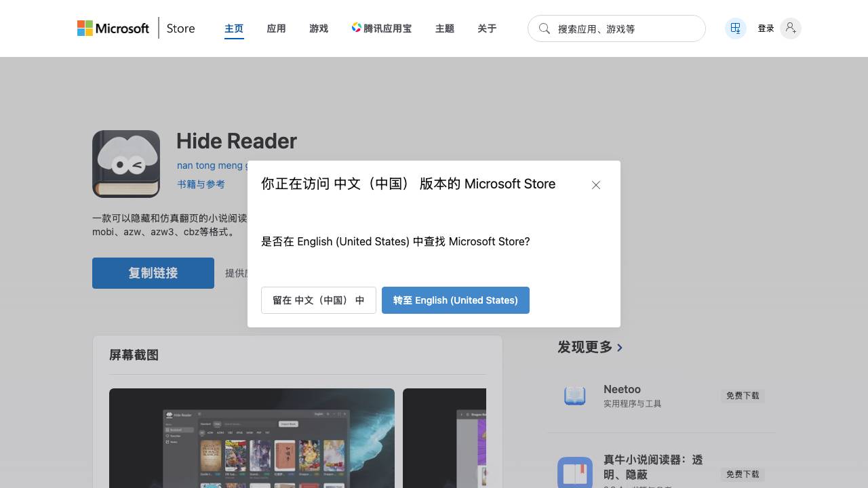Click the Microsoft logo in header
868x488 pixels.
click(x=113, y=28)
